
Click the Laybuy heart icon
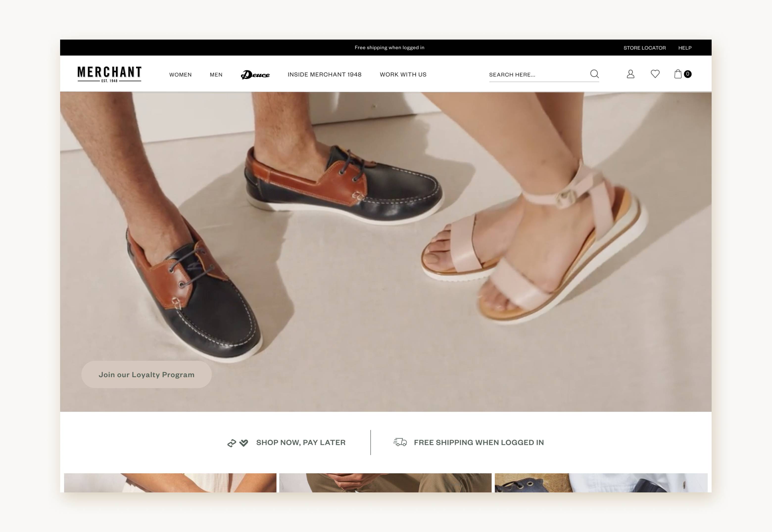click(x=244, y=443)
